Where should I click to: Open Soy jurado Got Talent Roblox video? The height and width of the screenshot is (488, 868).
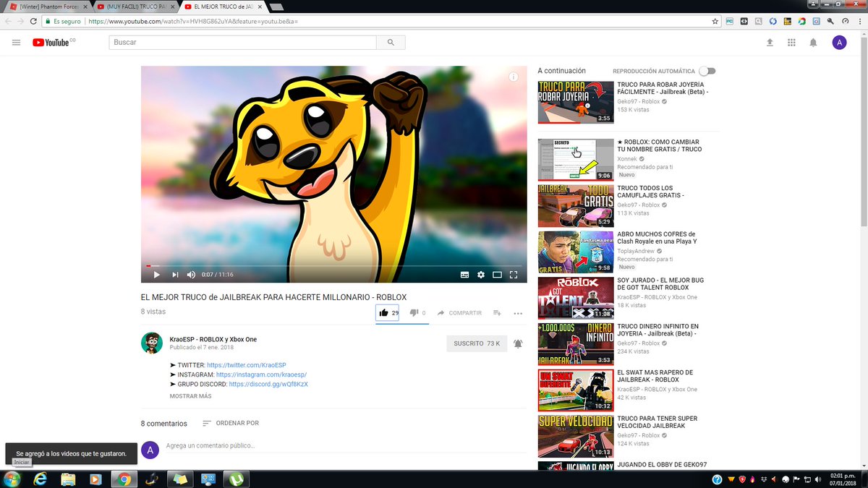(576, 299)
